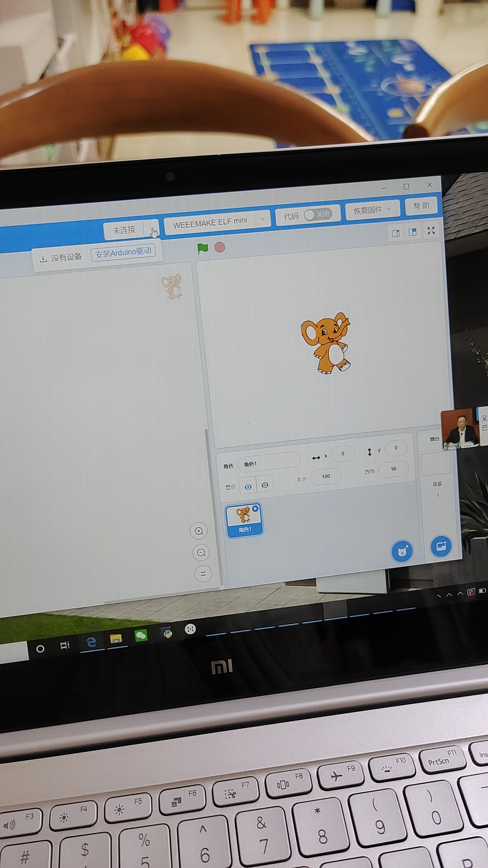This screenshot has height=868, width=488.
Task: Switch to small stage layout icon
Action: pyautogui.click(x=395, y=233)
